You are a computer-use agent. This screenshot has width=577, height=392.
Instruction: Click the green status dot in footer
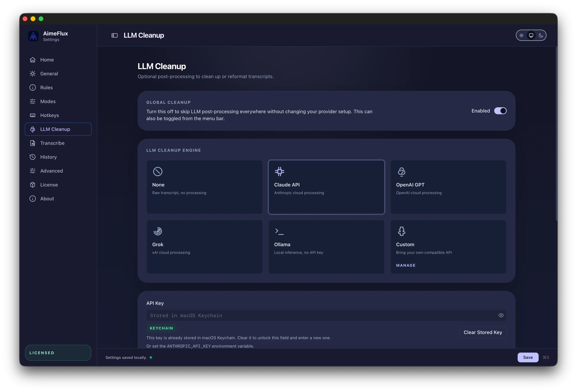tap(151, 358)
